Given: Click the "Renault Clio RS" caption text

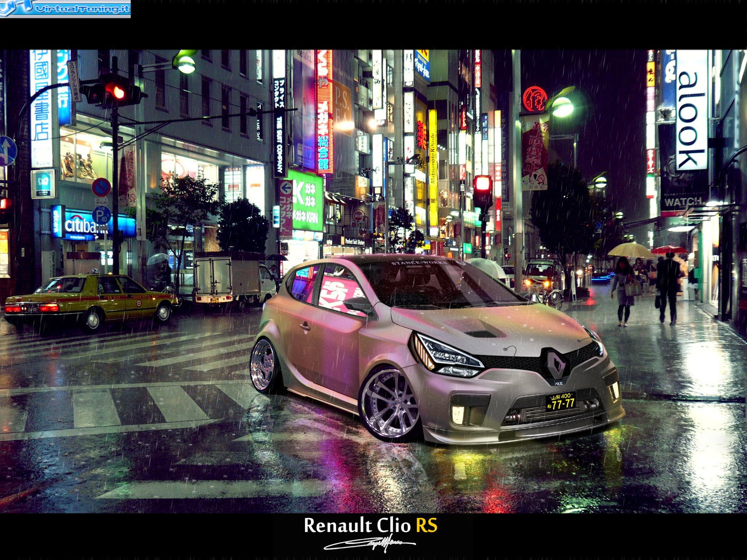Looking at the screenshot, I should (371, 525).
